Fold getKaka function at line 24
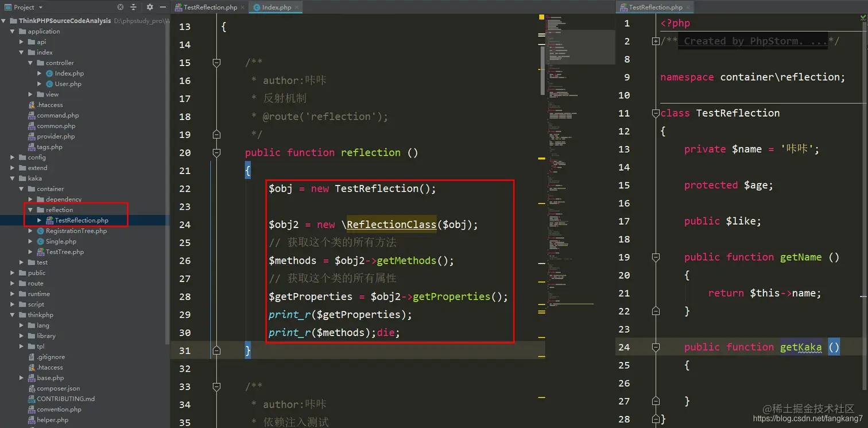Screen dimensions: 868x428 pos(656,347)
